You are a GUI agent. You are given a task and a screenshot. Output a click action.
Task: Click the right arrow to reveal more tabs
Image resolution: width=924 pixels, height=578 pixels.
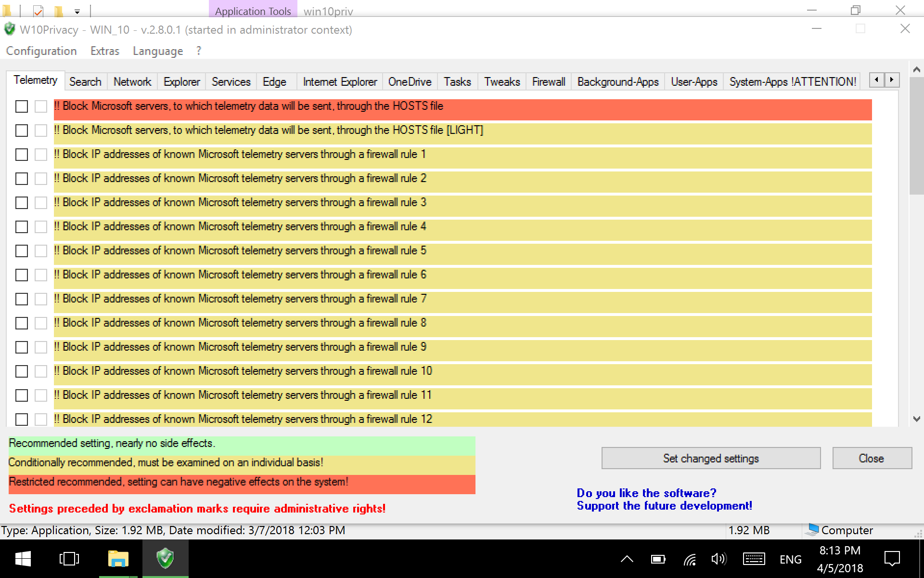point(893,80)
